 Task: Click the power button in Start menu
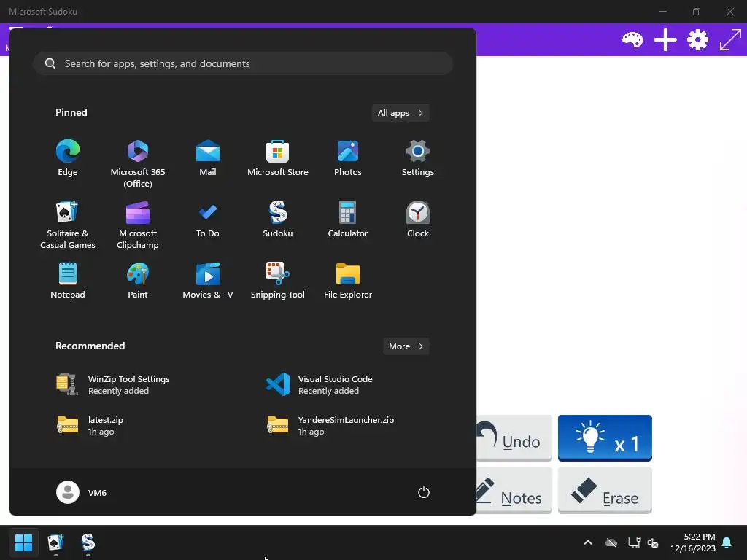(x=424, y=492)
